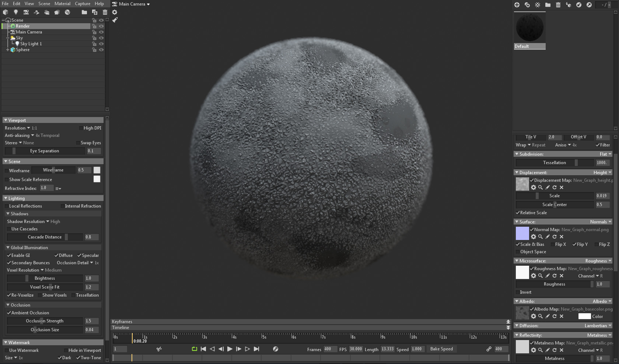Screen dimensions: 619x364
Task: Split the timeline with the scissors icon
Action: click(159, 349)
